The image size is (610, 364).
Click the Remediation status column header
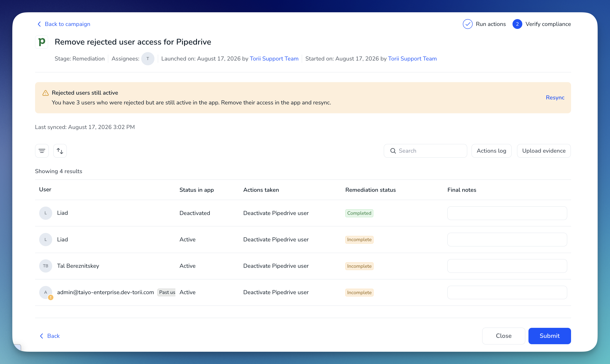371,190
